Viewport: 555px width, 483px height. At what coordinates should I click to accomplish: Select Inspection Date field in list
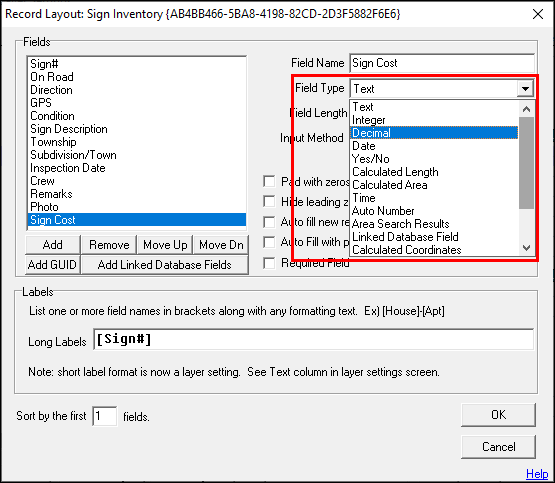click(136, 168)
